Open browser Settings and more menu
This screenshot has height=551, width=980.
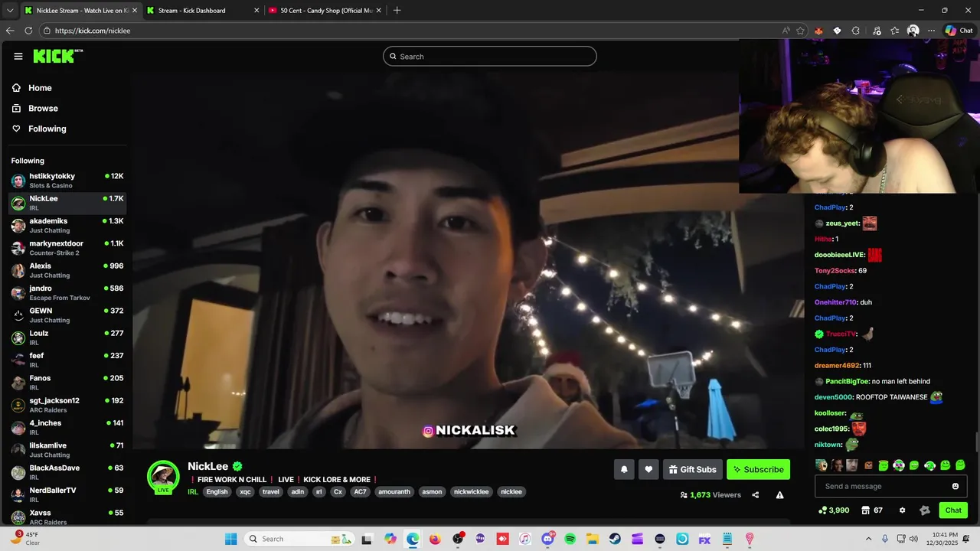[x=931, y=31]
